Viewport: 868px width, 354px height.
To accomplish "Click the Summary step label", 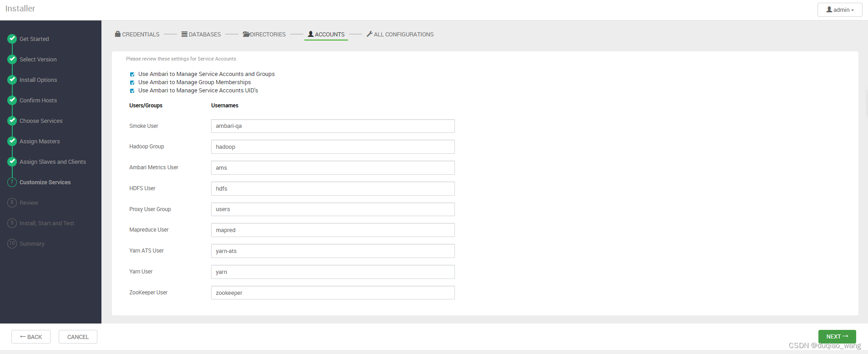I will coord(32,244).
